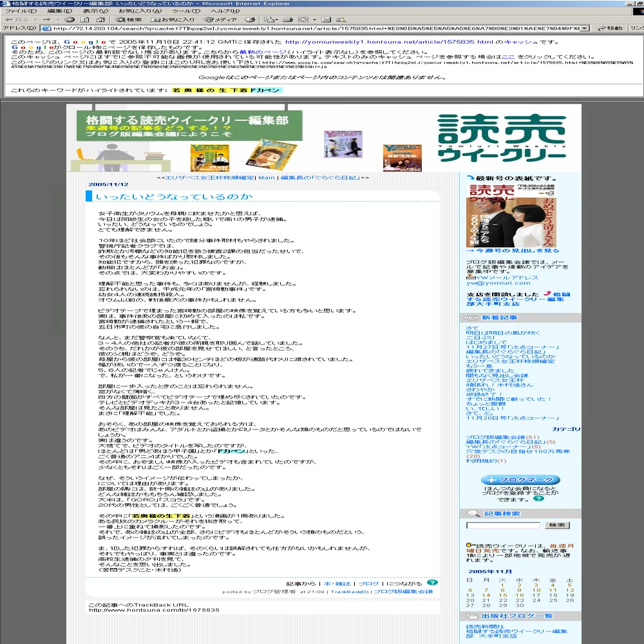The height and width of the screenshot is (644, 644).
Task: Print the page with the Print icon
Action: coord(288,19)
